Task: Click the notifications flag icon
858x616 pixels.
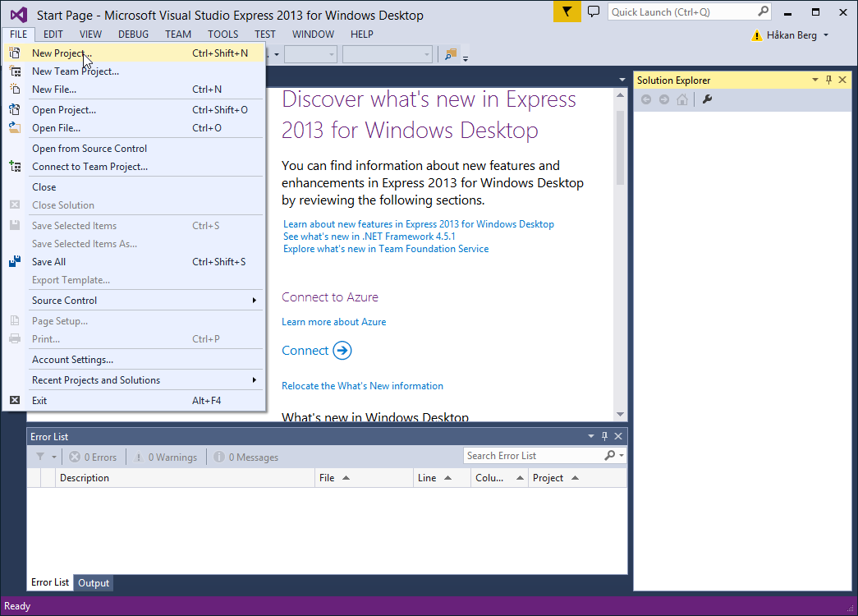Action: 567,11
